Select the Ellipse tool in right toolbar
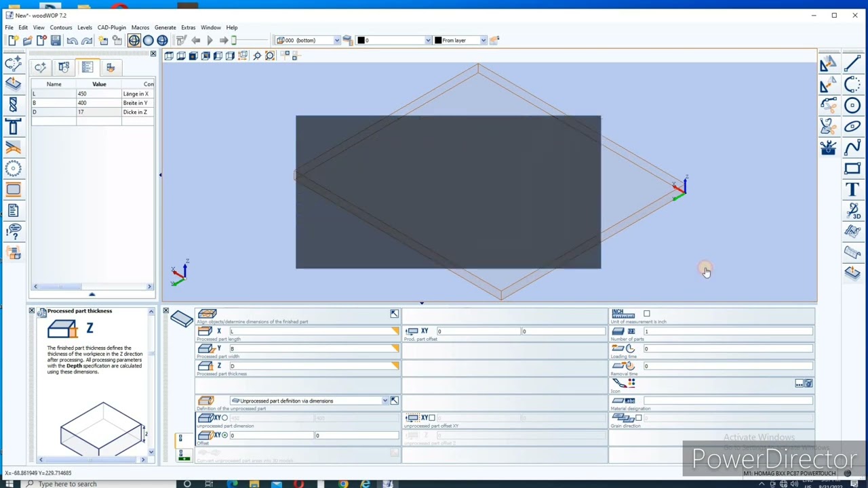 [x=852, y=126]
